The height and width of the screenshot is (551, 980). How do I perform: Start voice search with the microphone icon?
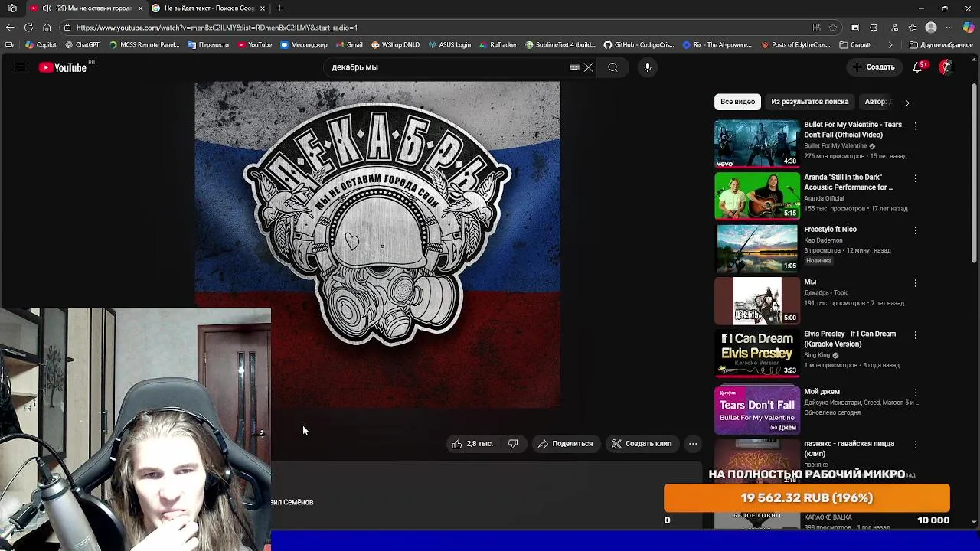(648, 67)
